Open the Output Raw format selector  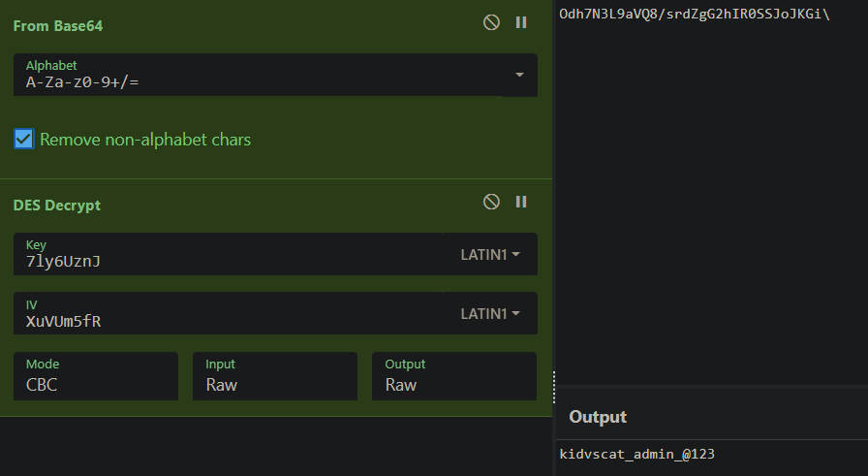pos(454,376)
